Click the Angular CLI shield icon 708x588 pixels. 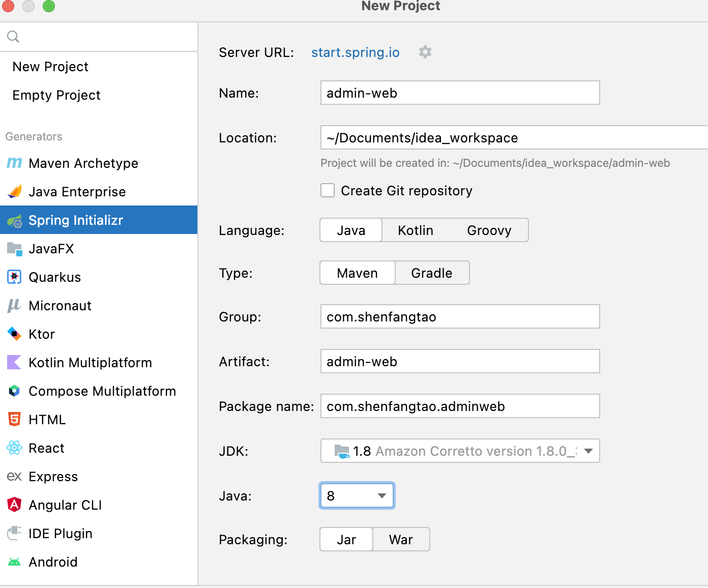[14, 505]
